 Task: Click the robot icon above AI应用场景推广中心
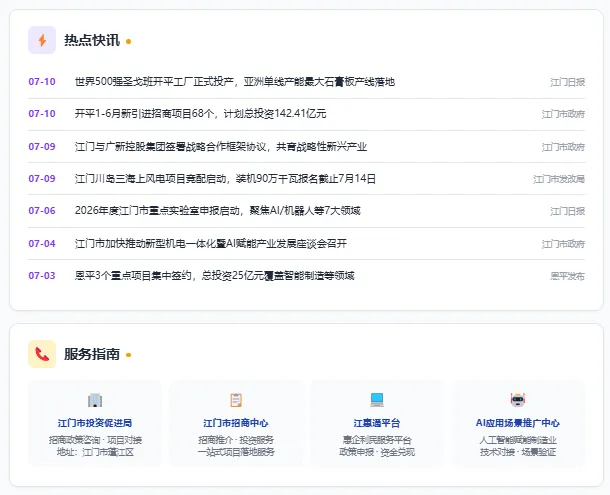(518, 400)
